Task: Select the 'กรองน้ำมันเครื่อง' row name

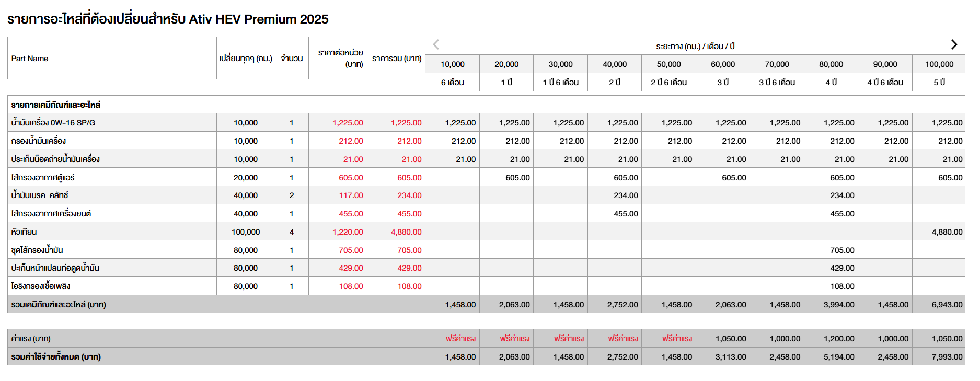Action: click(38, 141)
